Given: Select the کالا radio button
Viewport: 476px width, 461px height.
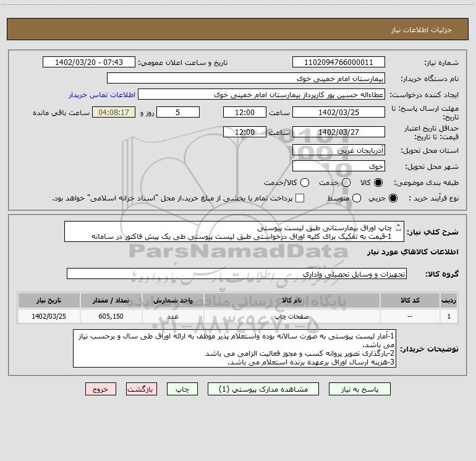Looking at the screenshot, I should (x=378, y=183).
